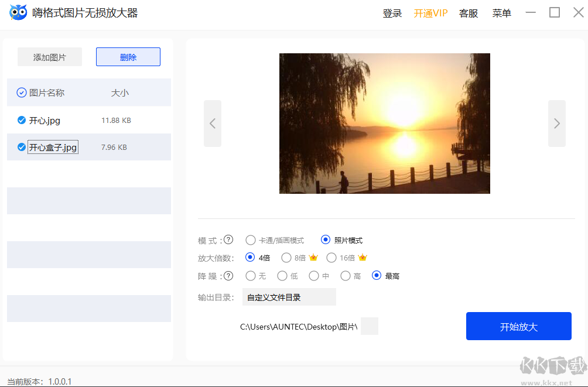Open the help tooltip next to 模式
This screenshot has height=387, width=588.
(x=228, y=239)
